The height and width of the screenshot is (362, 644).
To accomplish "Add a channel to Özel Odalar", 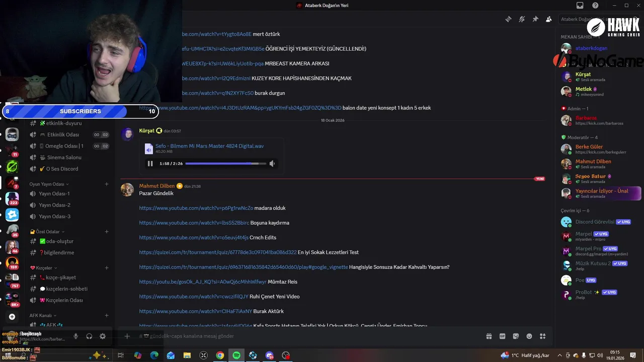I will coord(107,232).
